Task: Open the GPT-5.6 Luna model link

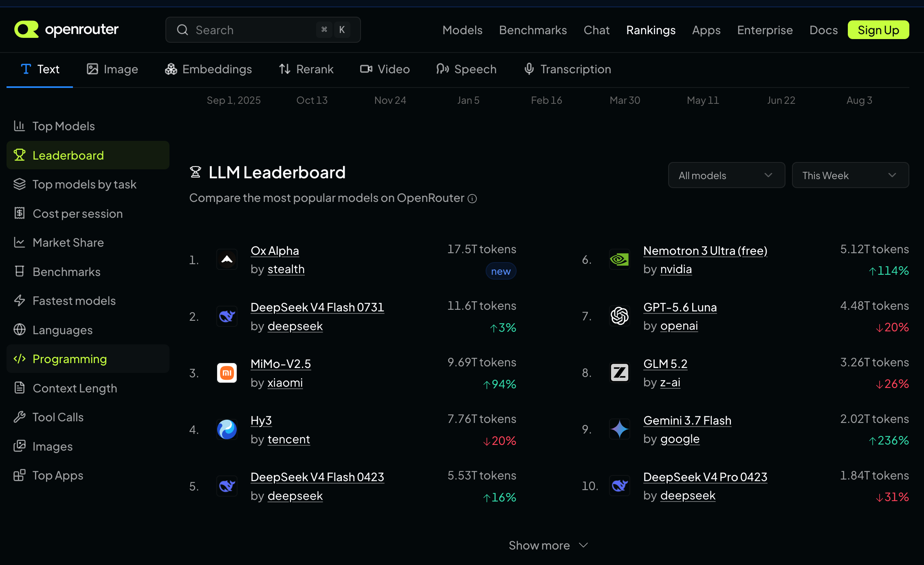Action: tap(680, 307)
